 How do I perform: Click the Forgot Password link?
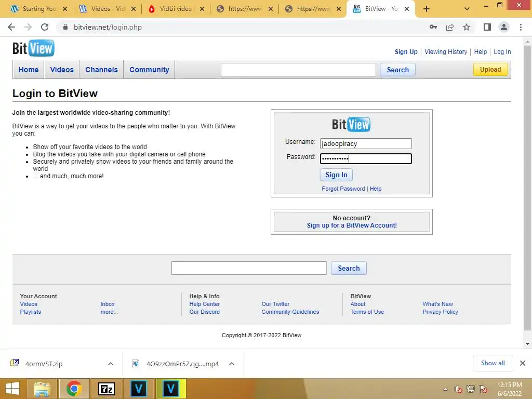[343, 189]
